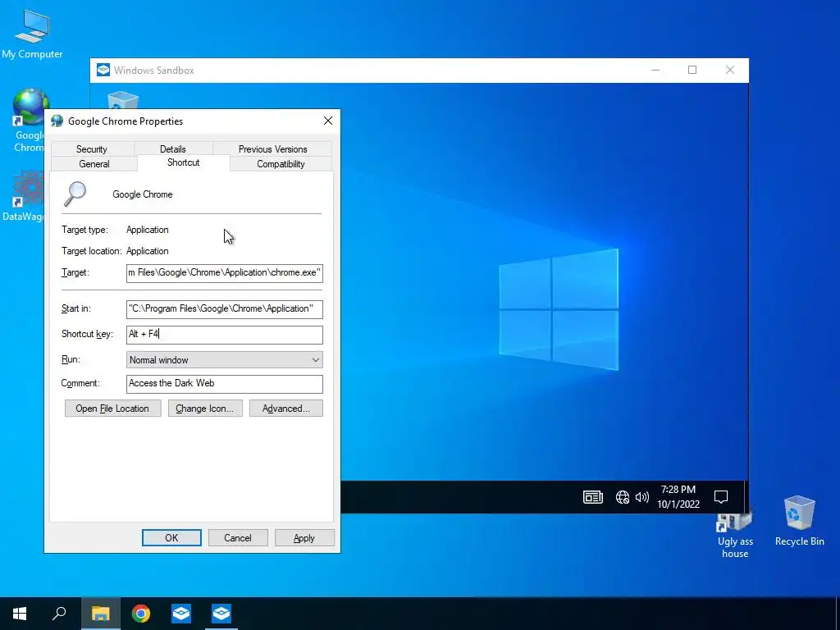The height and width of the screenshot is (630, 840).
Task: Click the Windows Start button
Action: pyautogui.click(x=20, y=614)
